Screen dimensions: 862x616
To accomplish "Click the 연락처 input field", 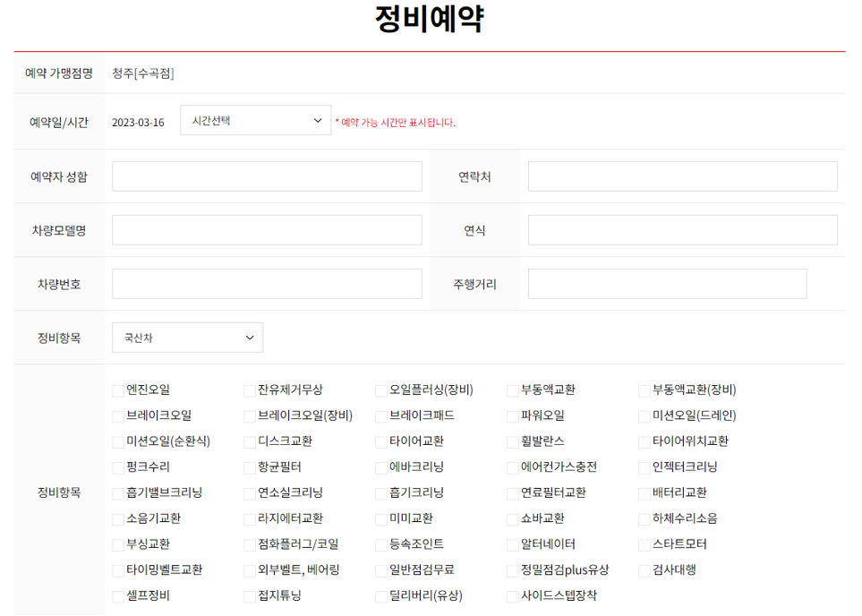I will [683, 176].
